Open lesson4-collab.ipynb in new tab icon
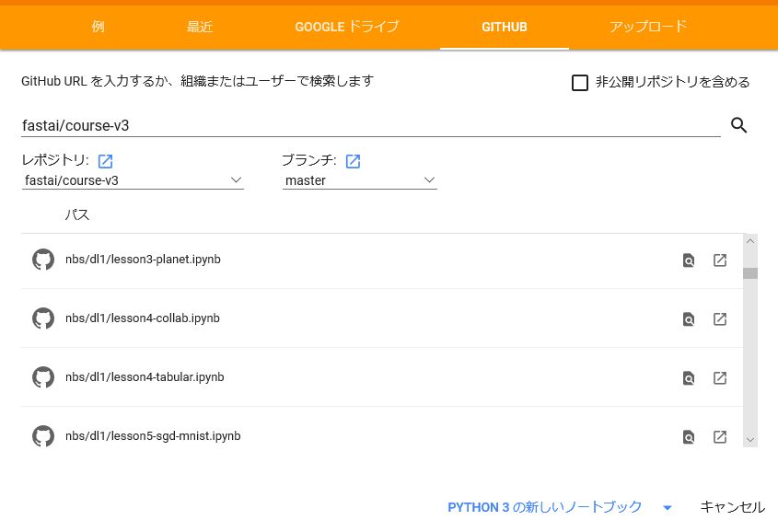Image resolution: width=778 pixels, height=532 pixels. pyautogui.click(x=720, y=318)
